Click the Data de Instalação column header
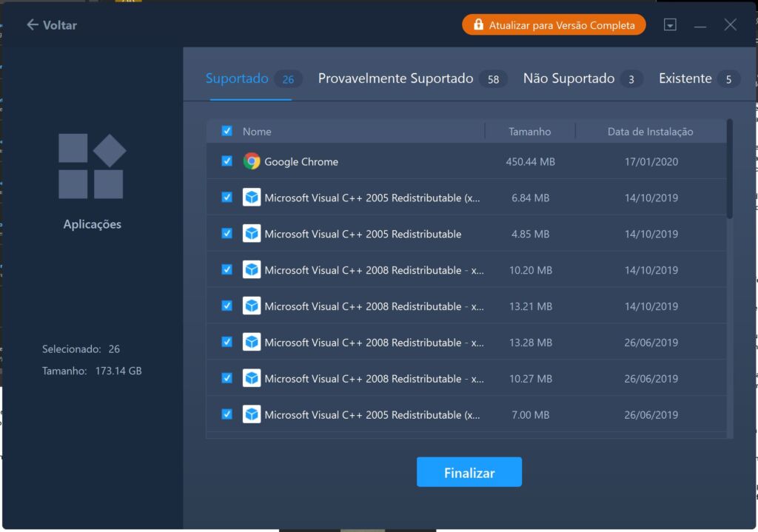This screenshot has height=532, width=758. (650, 132)
